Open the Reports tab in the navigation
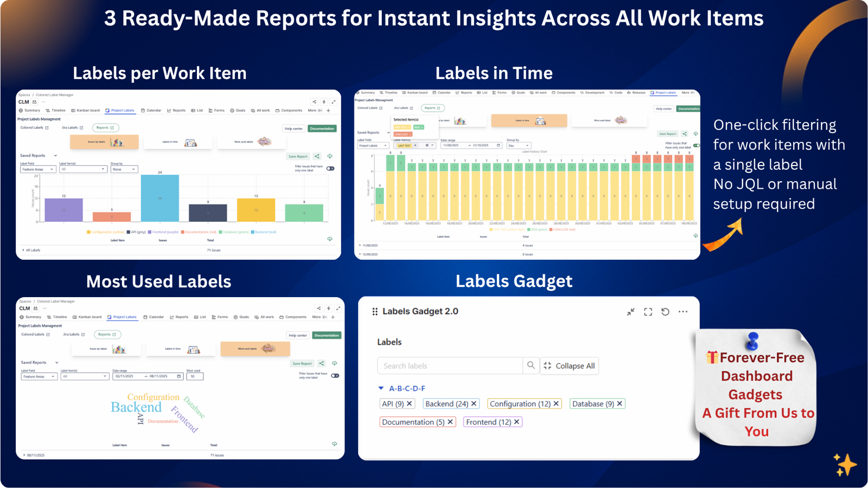 pyautogui.click(x=180, y=110)
